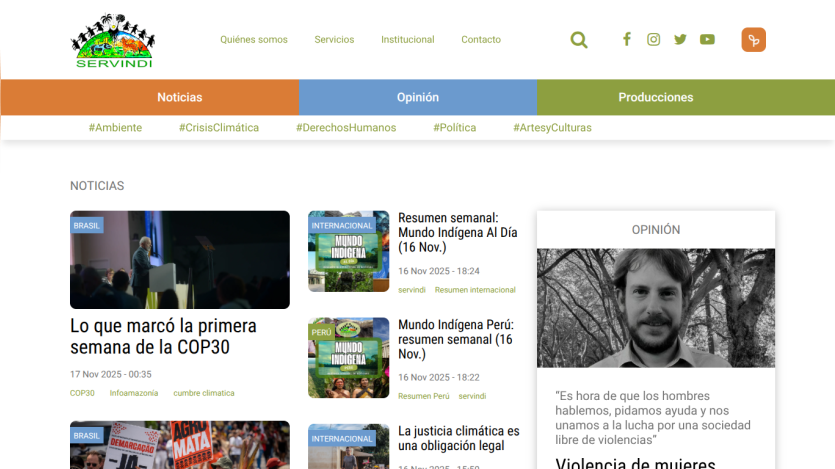835x469 pixels.
Task: Open Servindi's Instagram icon
Action: coord(653,39)
